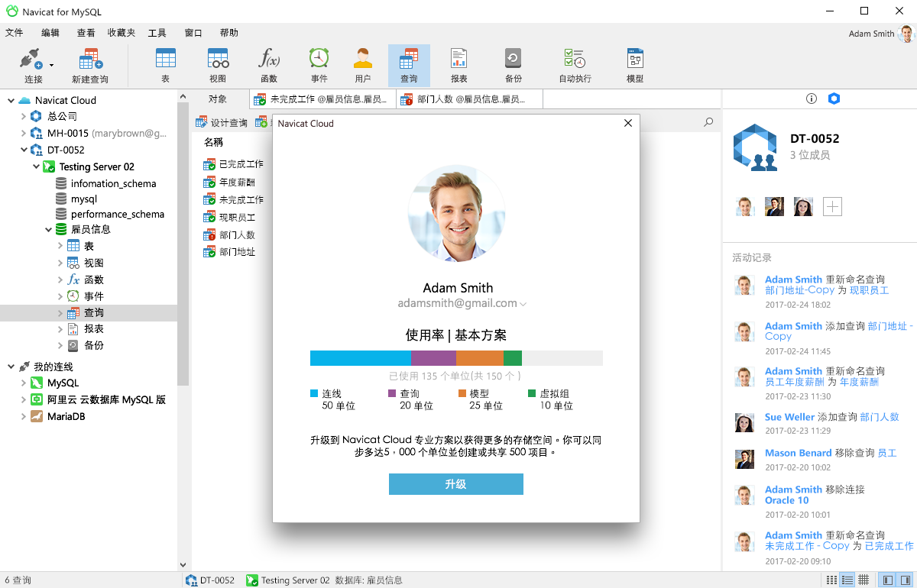Collapse the DT-0052 tree node
The image size is (917, 588).
pyautogui.click(x=23, y=150)
